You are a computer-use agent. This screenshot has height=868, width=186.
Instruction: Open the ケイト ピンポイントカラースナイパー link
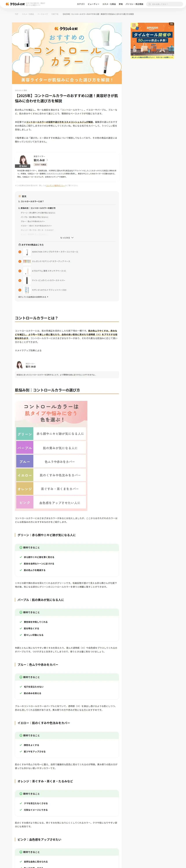(x=49, y=280)
